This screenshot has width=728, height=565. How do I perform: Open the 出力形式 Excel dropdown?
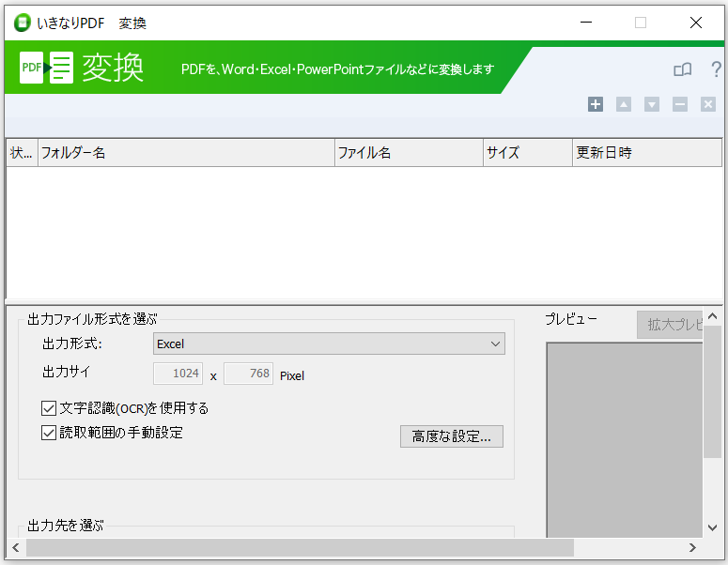(329, 344)
